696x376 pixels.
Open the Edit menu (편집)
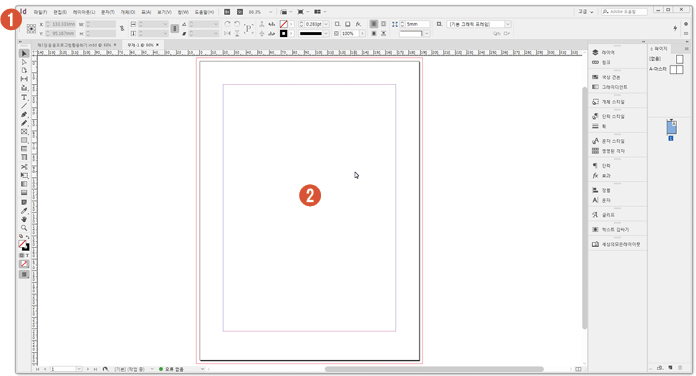[x=60, y=12]
